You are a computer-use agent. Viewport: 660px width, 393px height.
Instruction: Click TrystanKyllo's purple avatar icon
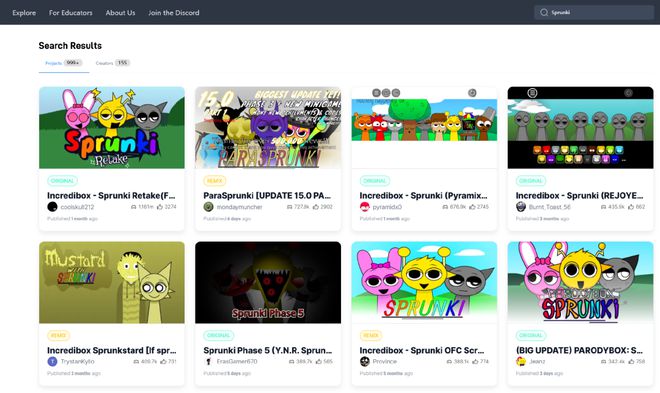52,361
